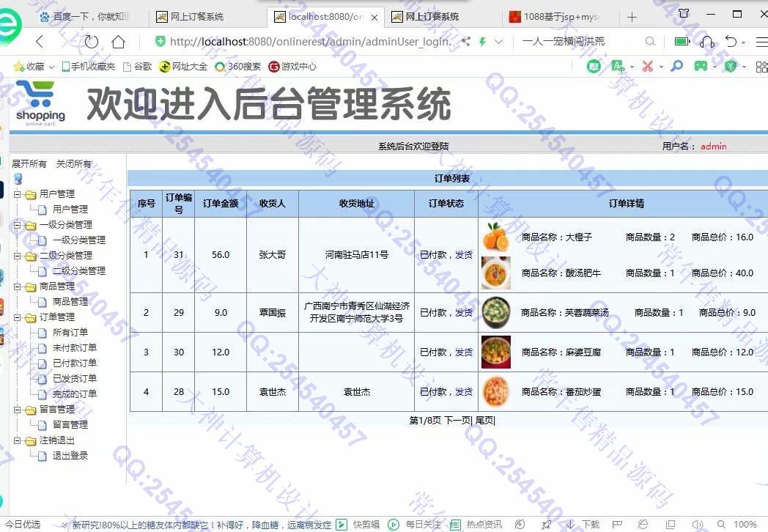Click 发货 for order 29
768x532 pixels.
[463, 313]
